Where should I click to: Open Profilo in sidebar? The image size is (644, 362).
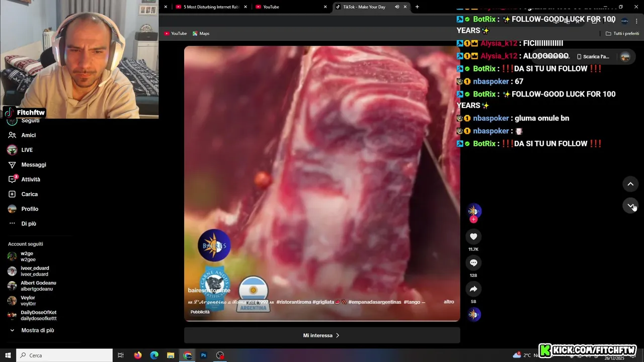pyautogui.click(x=30, y=209)
